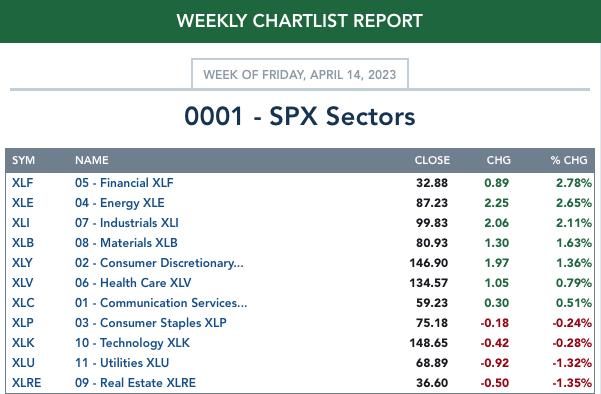Open the XLRE ticker symbol
The width and height of the screenshot is (601, 394).
[26, 383]
